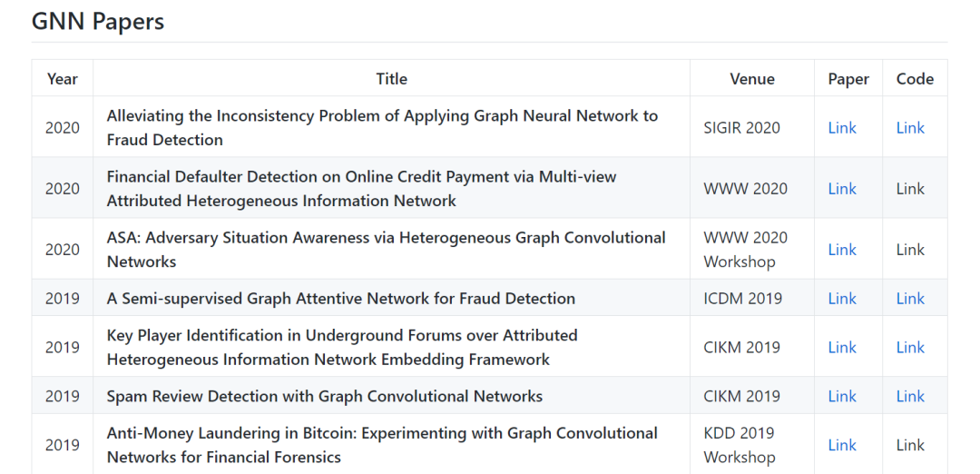The image size is (980, 474).
Task: Open Code link for Spam Review Detection
Action: [910, 397]
